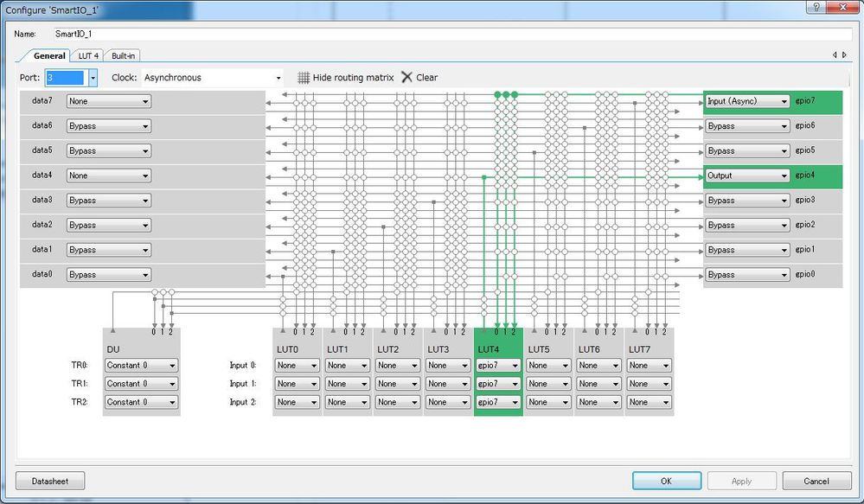Apply the SmartIO configuration changes
This screenshot has width=864, height=504.
741,481
